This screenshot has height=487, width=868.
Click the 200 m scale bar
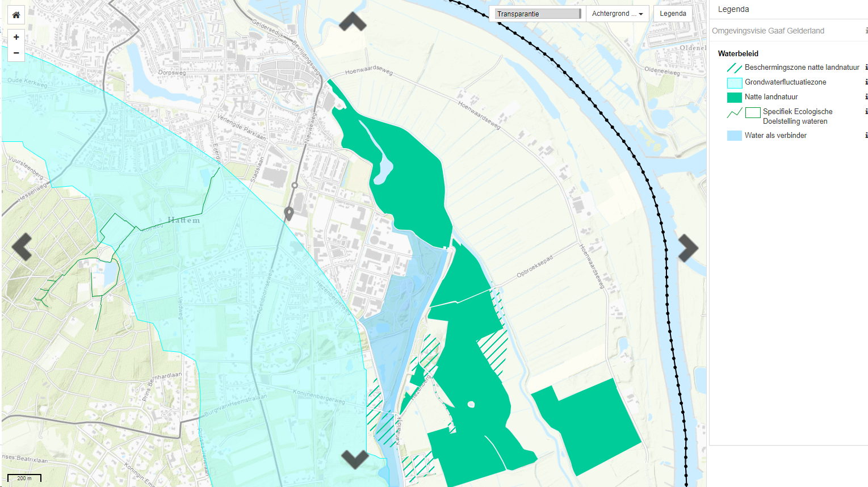tap(24, 478)
